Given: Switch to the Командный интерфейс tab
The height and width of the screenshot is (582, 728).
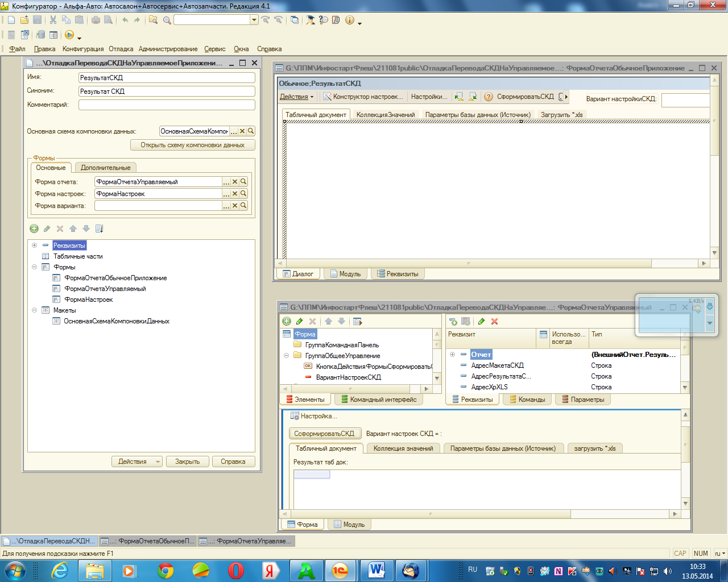Looking at the screenshot, I should click(379, 400).
